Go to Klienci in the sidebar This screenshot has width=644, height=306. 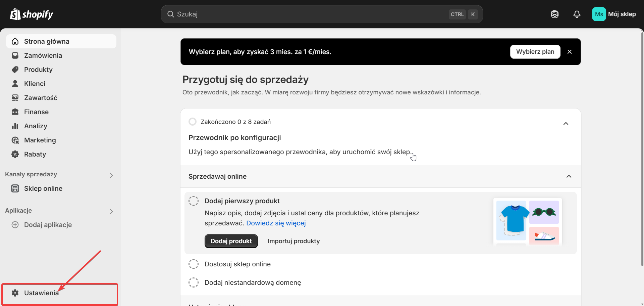35,84
